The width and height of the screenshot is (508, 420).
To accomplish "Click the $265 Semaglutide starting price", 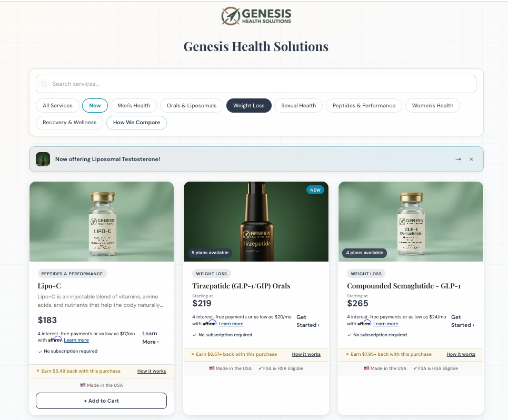I will tap(357, 304).
